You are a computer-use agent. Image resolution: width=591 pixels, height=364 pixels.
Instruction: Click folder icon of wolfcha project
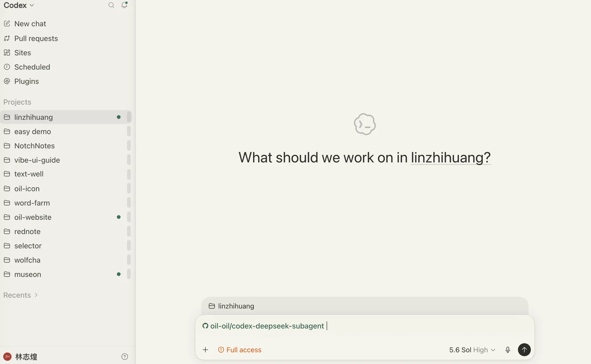(7, 260)
